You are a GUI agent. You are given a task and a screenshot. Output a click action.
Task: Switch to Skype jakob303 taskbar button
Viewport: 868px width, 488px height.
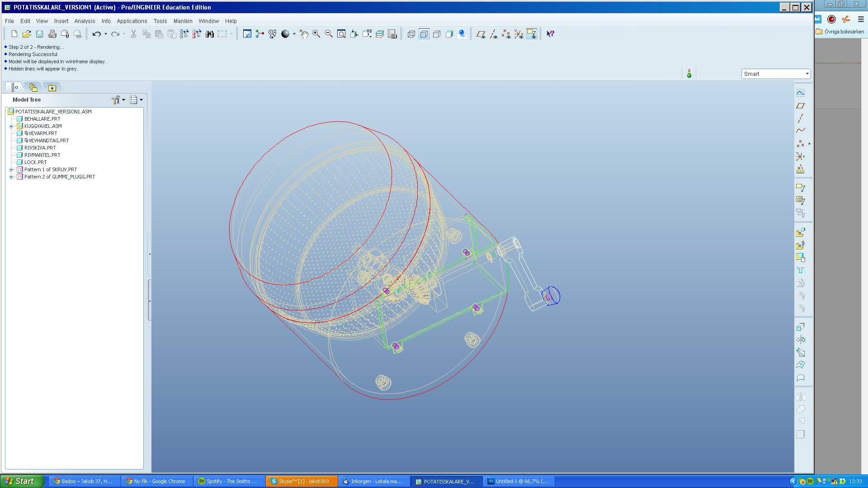302,481
